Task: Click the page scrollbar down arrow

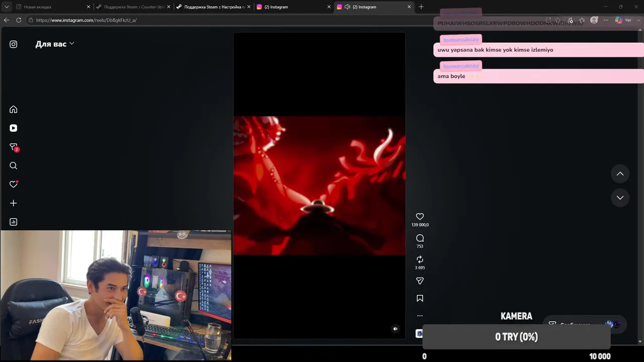Action: click(x=640, y=342)
